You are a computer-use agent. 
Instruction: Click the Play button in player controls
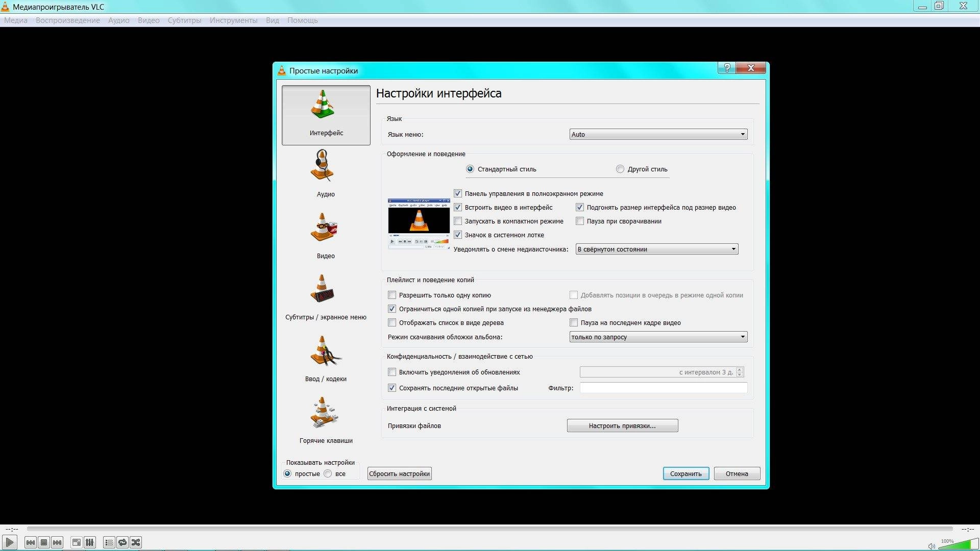pos(10,542)
